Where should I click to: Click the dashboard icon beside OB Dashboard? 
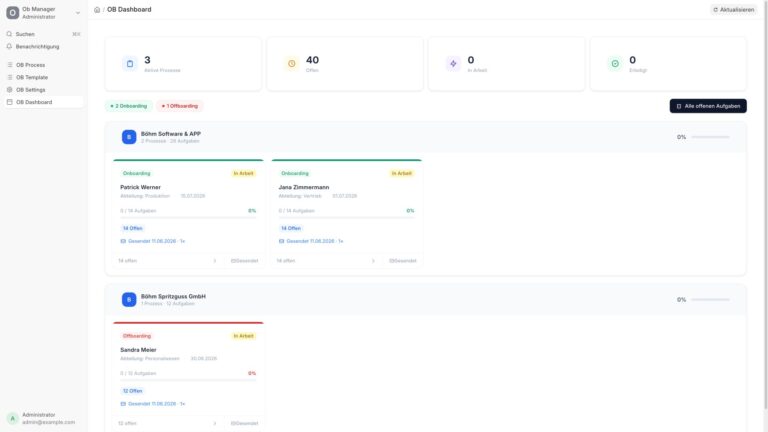[x=9, y=102]
